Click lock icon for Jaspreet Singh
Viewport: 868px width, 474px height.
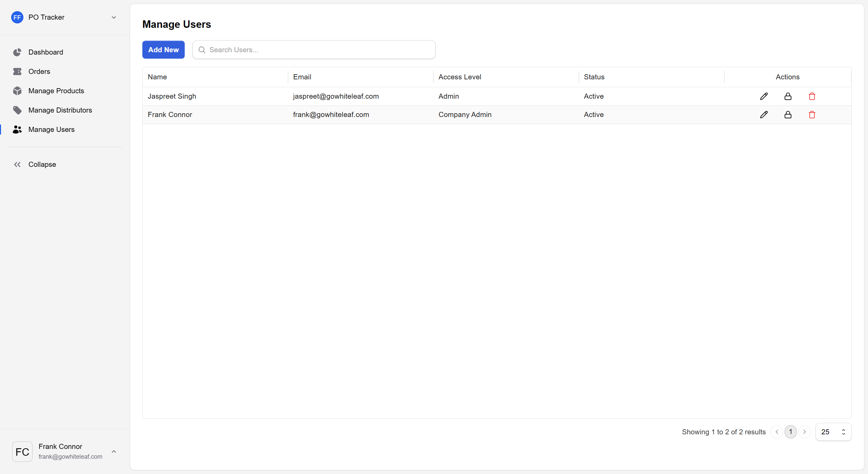point(788,96)
